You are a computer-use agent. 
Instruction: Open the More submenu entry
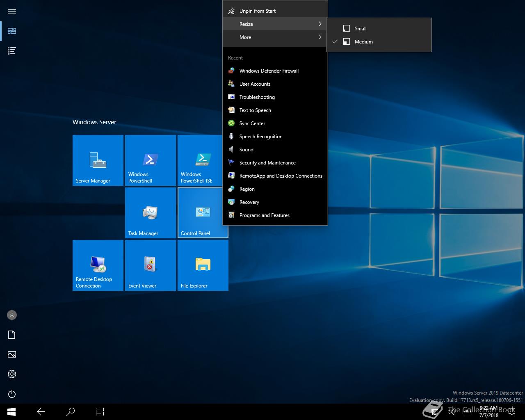pyautogui.click(x=275, y=37)
